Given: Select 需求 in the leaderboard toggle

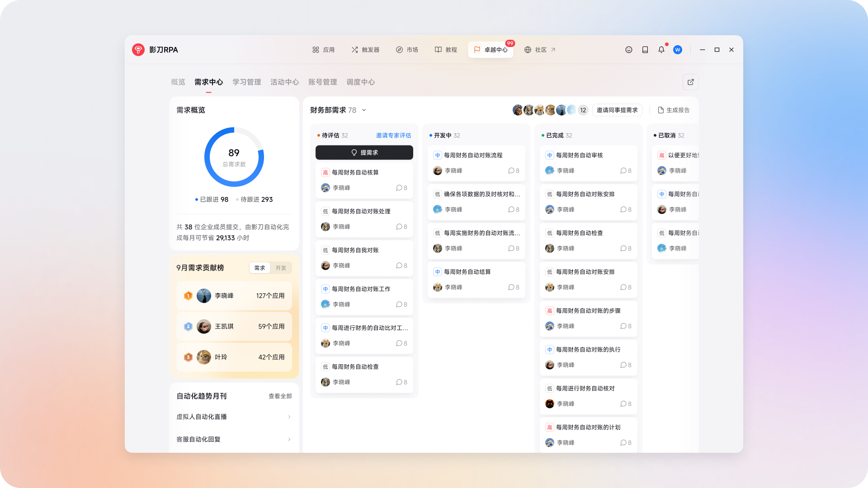Looking at the screenshot, I should (x=260, y=268).
